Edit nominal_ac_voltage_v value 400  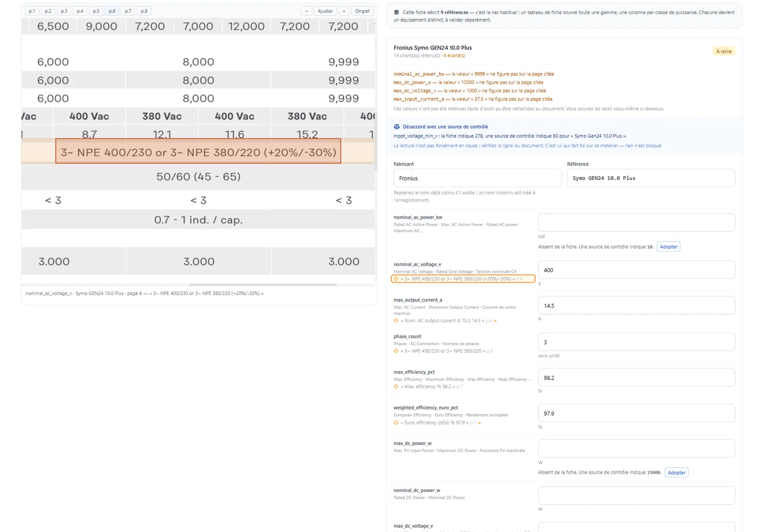pyautogui.click(x=636, y=270)
